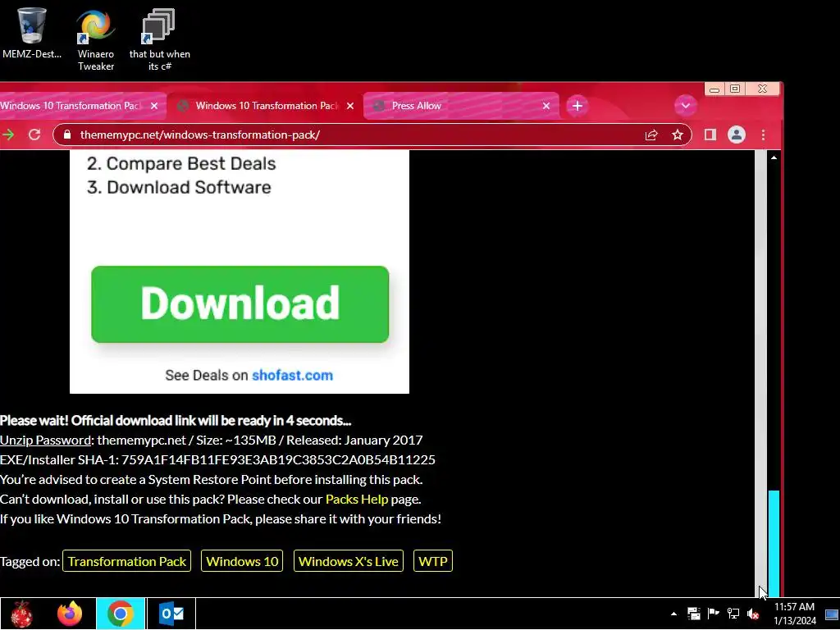Viewport: 840px width, 630px height.
Task: Open the Start ornament button on taskbar
Action: coord(21,614)
